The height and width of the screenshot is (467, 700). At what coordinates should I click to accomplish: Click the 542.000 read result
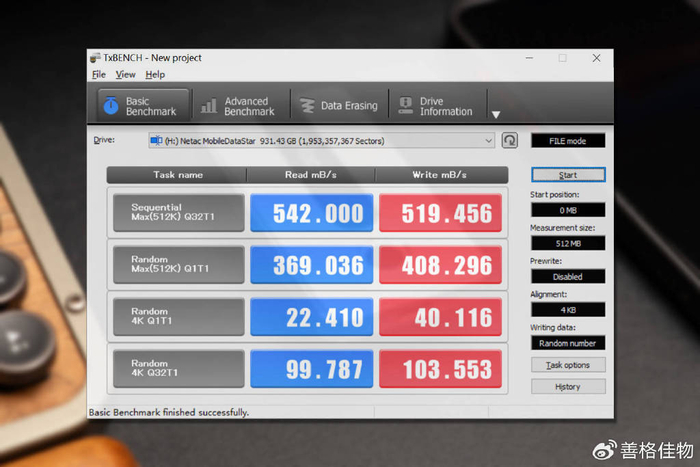click(x=312, y=213)
